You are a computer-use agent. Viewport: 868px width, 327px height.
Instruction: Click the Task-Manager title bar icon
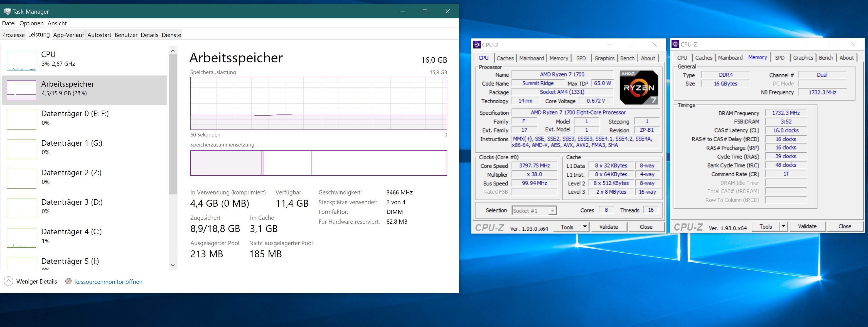coord(7,11)
